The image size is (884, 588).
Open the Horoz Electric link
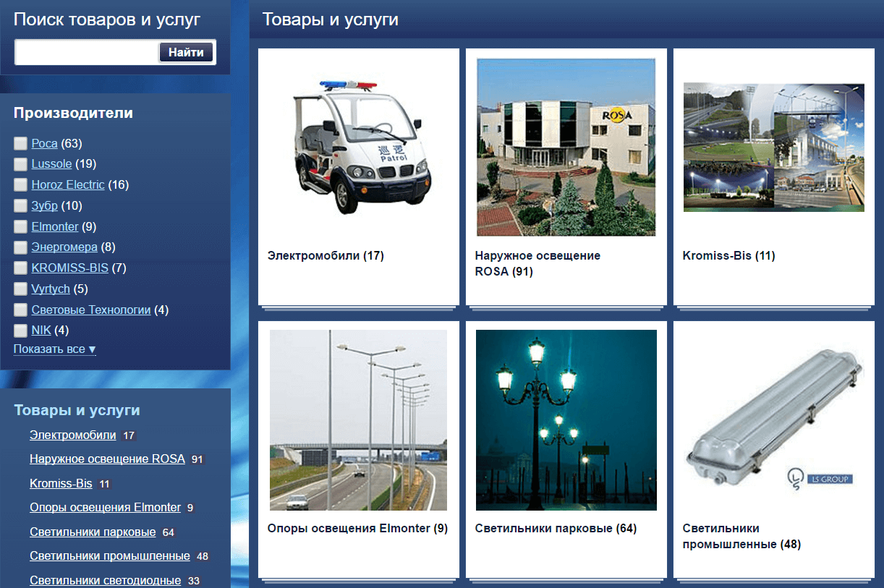coord(68,184)
